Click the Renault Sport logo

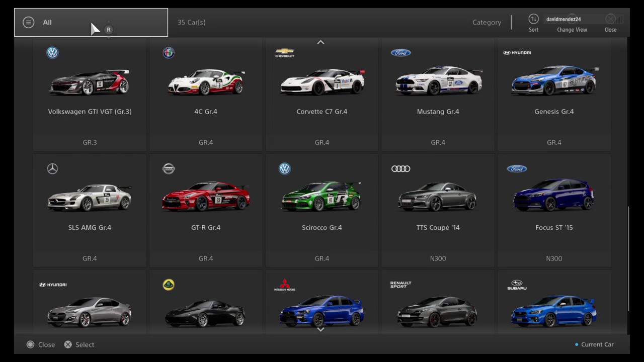tap(401, 285)
